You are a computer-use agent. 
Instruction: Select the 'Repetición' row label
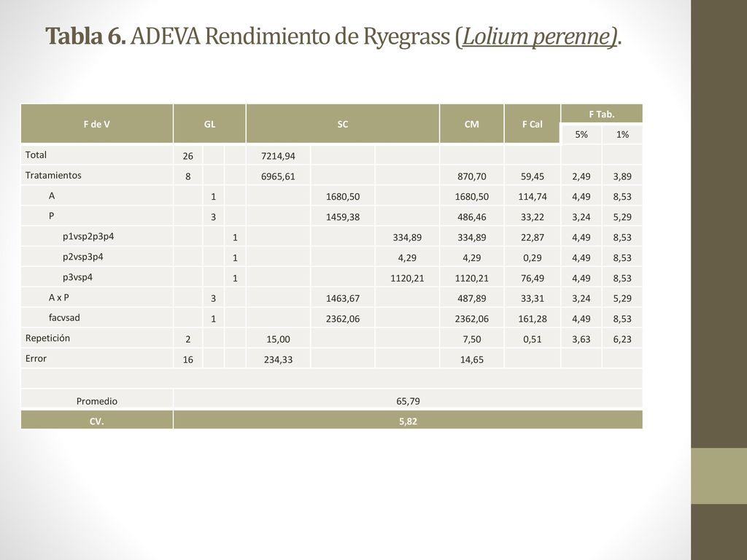47,338
